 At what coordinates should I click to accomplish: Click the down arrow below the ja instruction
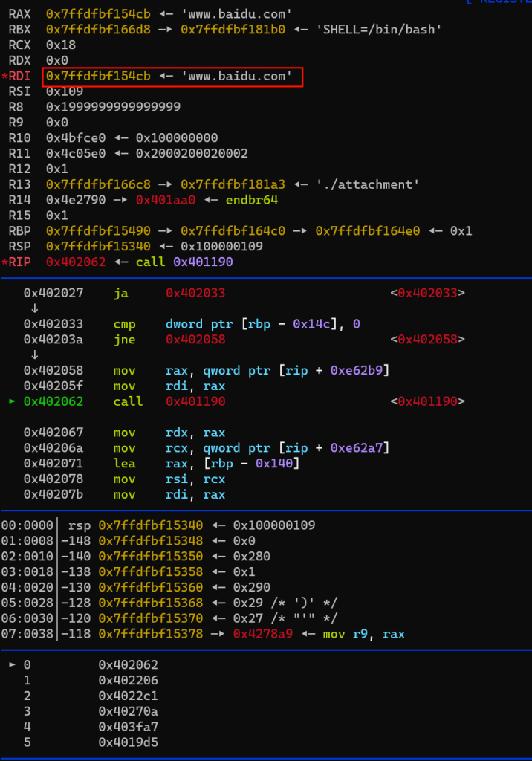(34, 308)
